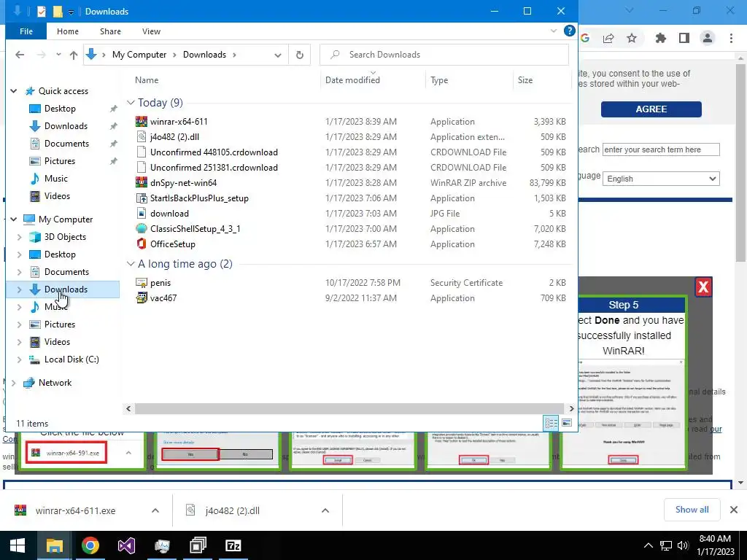The width and height of the screenshot is (747, 560).
Task: Select the j4o482 (2).dll file icon
Action: coord(142,136)
